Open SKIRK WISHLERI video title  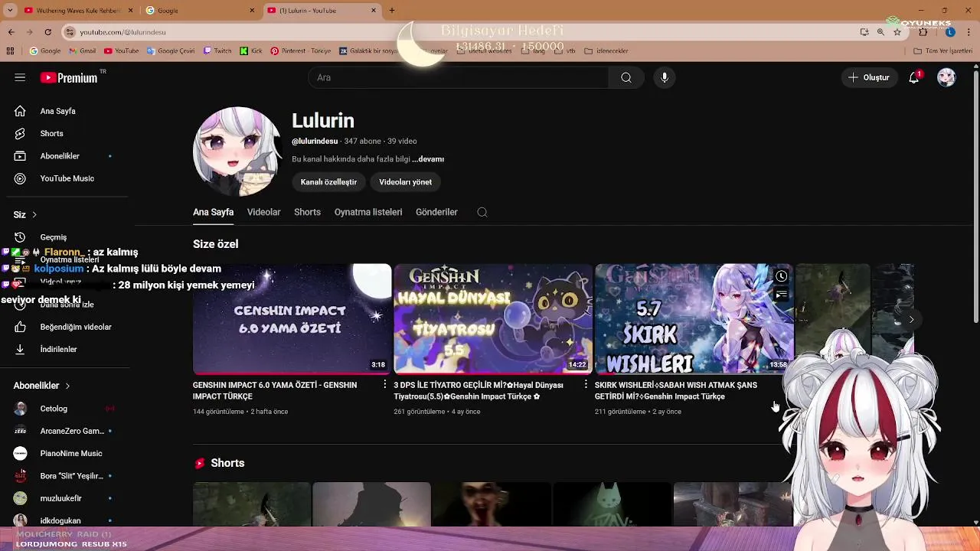pyautogui.click(x=675, y=390)
